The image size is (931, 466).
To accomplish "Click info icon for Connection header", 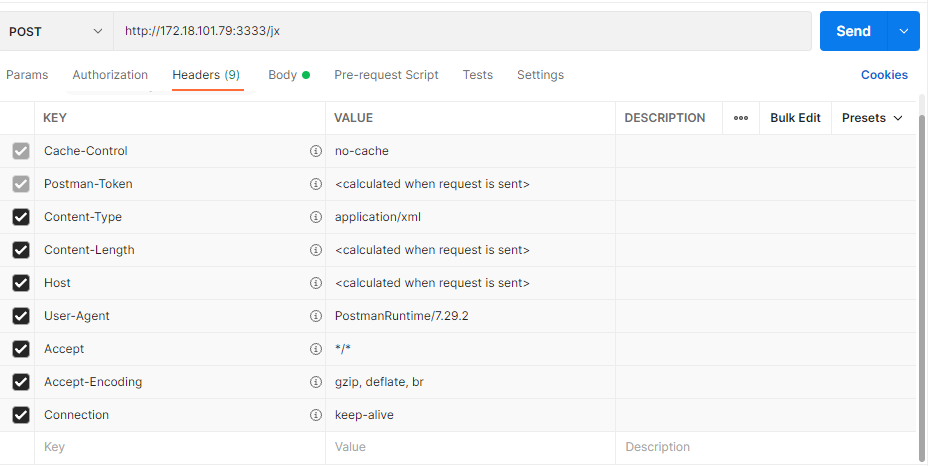I will [x=316, y=415].
